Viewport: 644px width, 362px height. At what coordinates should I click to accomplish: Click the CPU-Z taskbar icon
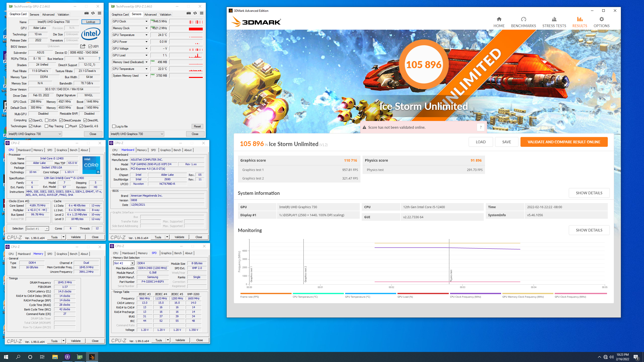tap(67, 357)
